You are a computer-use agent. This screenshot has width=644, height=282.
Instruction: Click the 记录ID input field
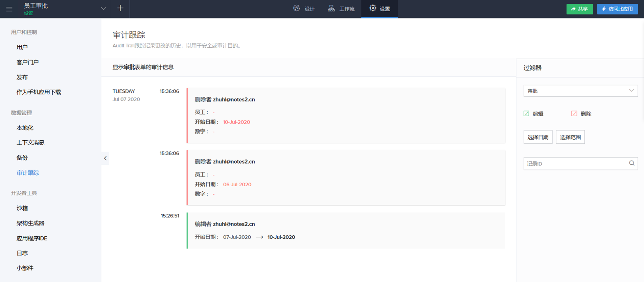pos(575,164)
